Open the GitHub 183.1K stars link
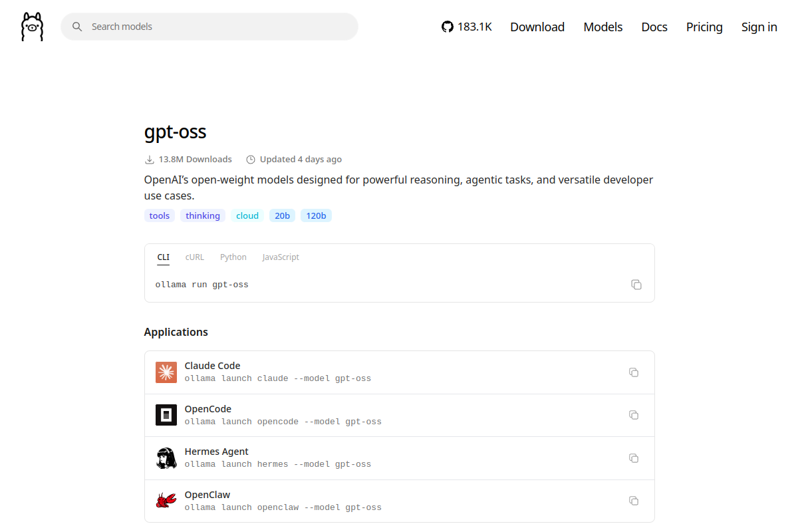Screen dimensions: 798x532 tap(467, 27)
